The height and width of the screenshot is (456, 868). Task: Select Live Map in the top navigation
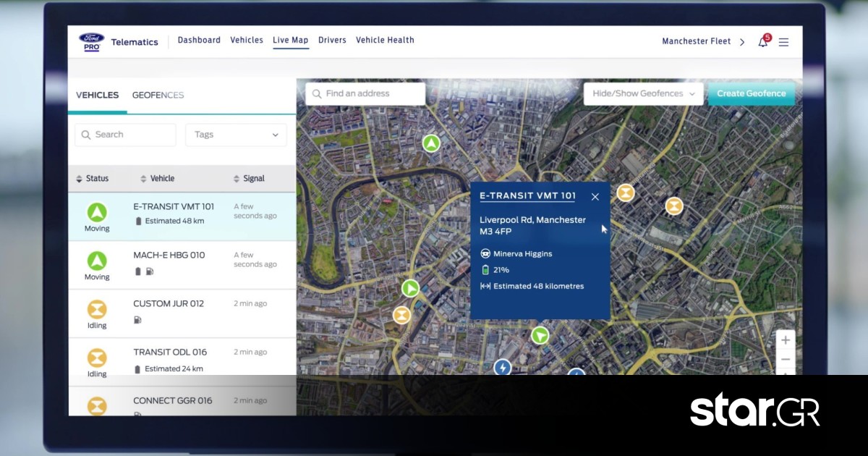[291, 41]
